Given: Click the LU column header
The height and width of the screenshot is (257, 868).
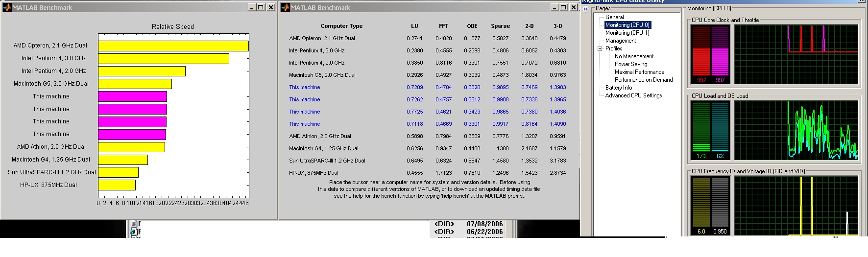Looking at the screenshot, I should click(x=414, y=26).
